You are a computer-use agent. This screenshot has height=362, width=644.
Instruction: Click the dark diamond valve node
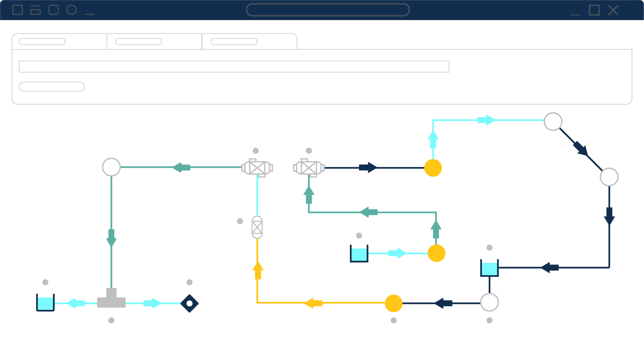189,303
